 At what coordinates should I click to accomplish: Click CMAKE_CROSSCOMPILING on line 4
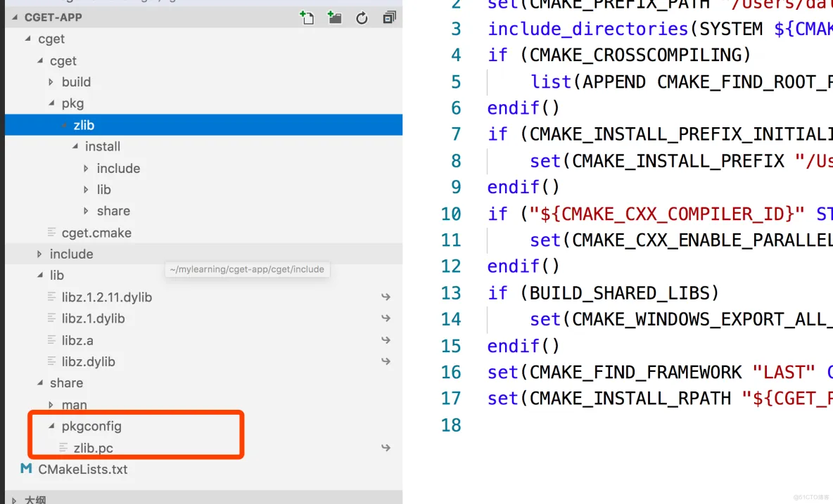pyautogui.click(x=635, y=55)
